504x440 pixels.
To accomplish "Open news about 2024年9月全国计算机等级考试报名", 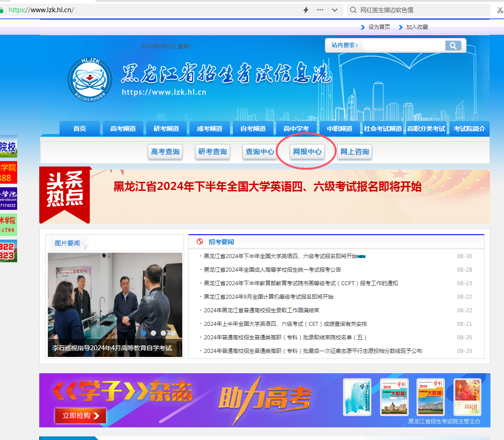I will coord(268,297).
